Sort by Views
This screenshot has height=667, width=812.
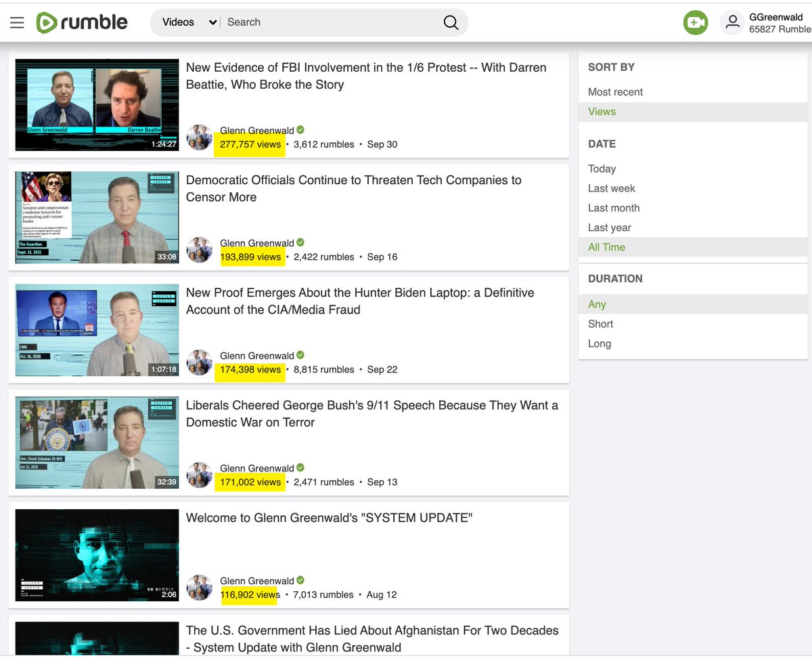click(602, 112)
